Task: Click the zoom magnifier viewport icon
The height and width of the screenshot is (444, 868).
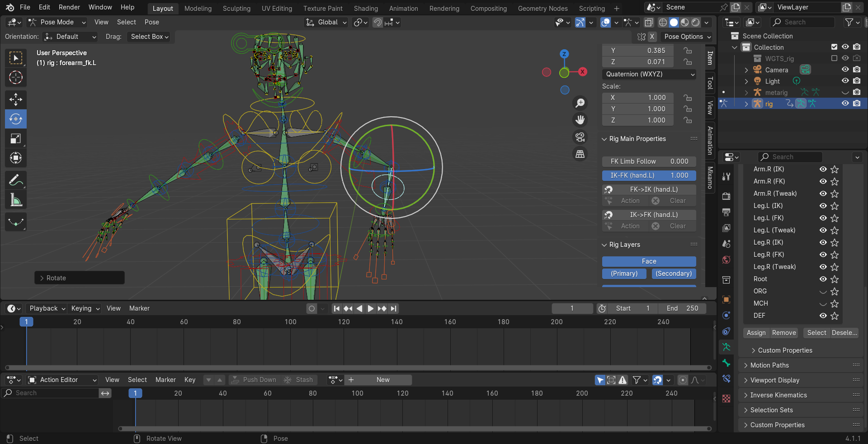Action: 580,103
